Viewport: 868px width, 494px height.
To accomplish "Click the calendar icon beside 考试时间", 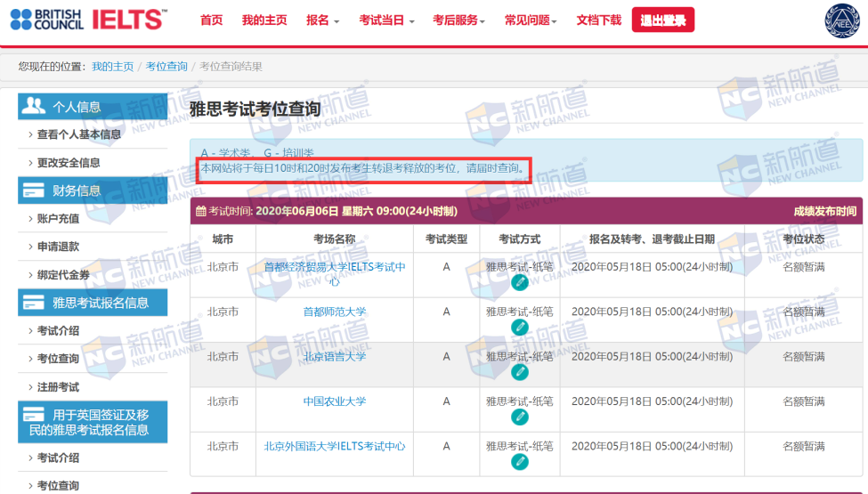I will point(201,211).
